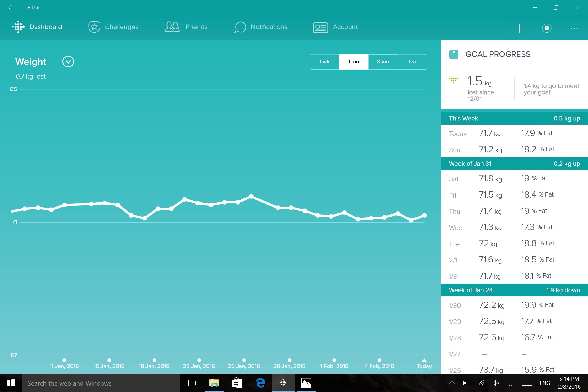Expand the Week of Jan 24 section
The image size is (588, 392).
point(514,290)
